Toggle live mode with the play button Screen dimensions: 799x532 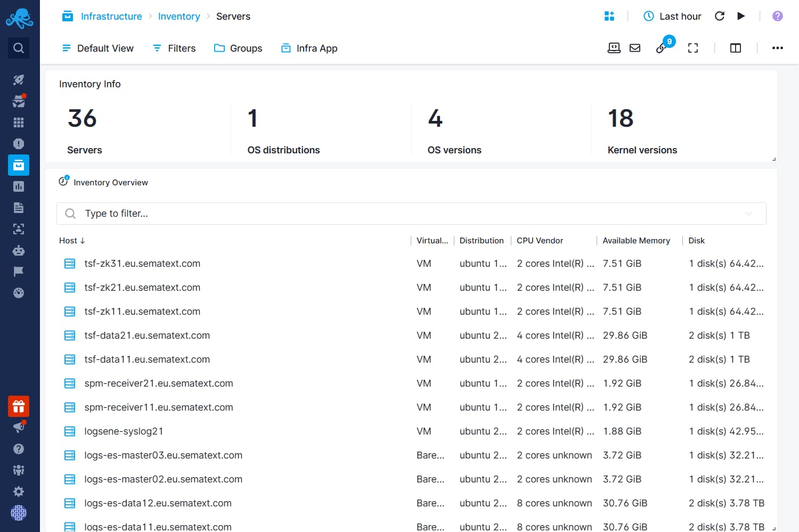[741, 16]
